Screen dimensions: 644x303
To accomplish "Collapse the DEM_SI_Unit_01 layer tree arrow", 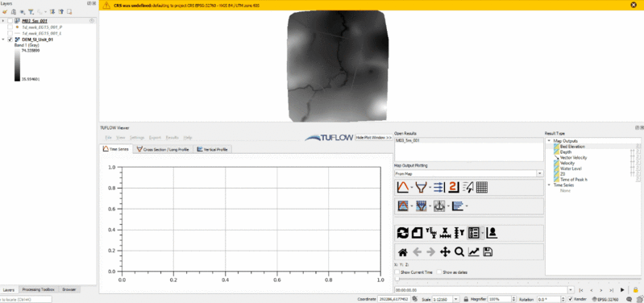I will tap(4, 39).
